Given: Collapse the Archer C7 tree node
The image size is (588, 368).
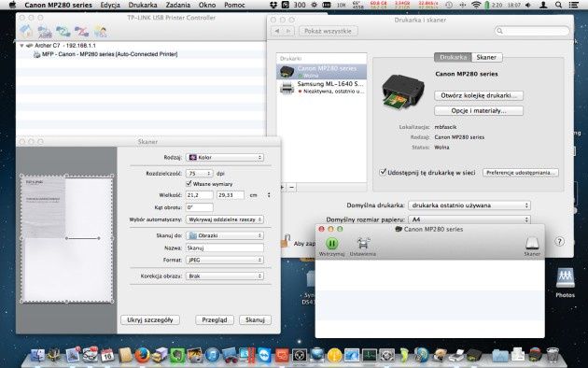Looking at the screenshot, I should tap(21, 46).
